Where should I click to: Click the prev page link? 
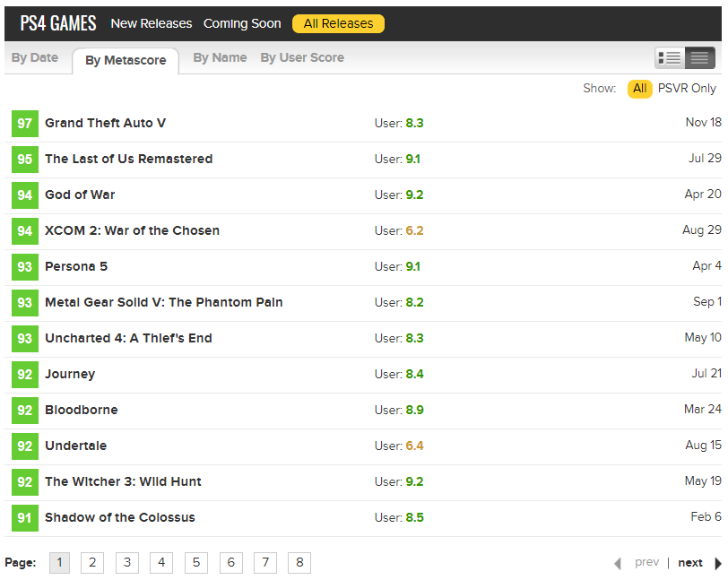646,563
